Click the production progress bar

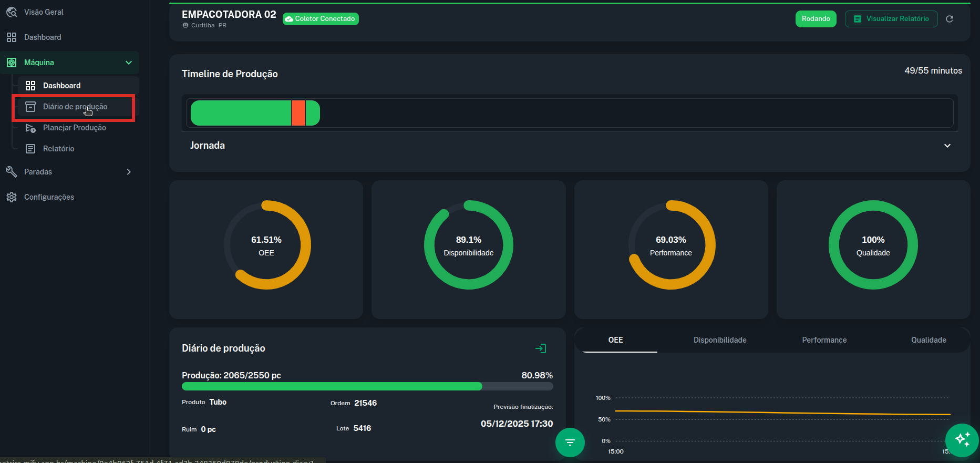tap(367, 386)
